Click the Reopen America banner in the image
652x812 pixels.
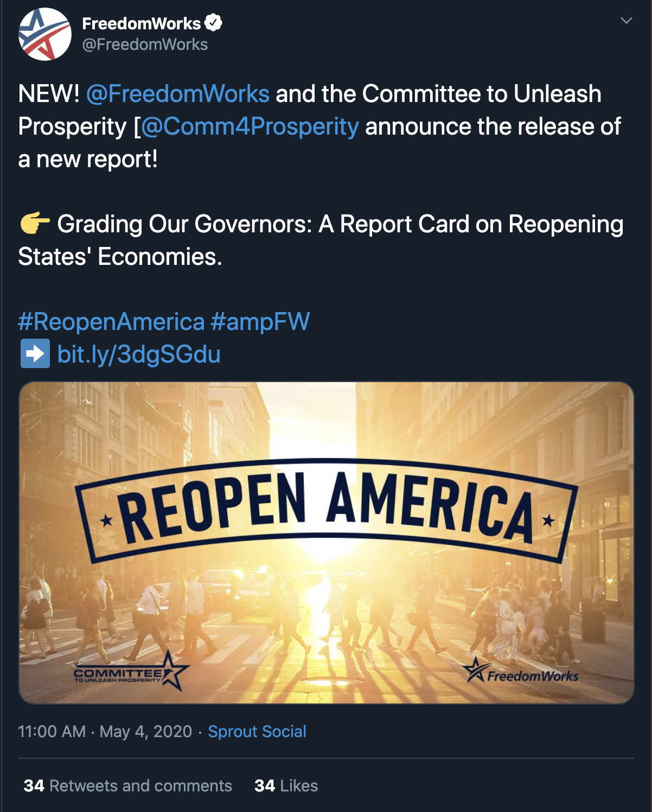click(x=327, y=511)
